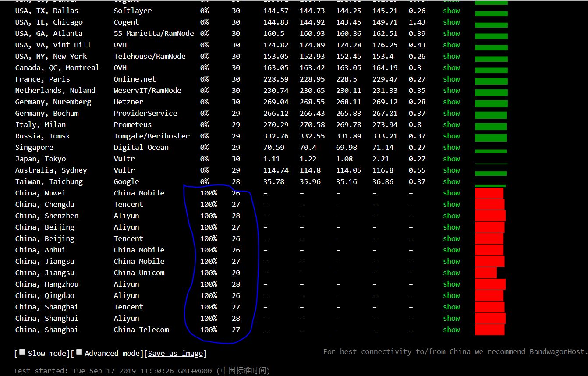This screenshot has width=588, height=376.
Task: Show details for Russia, Tomsk row
Action: click(451, 136)
